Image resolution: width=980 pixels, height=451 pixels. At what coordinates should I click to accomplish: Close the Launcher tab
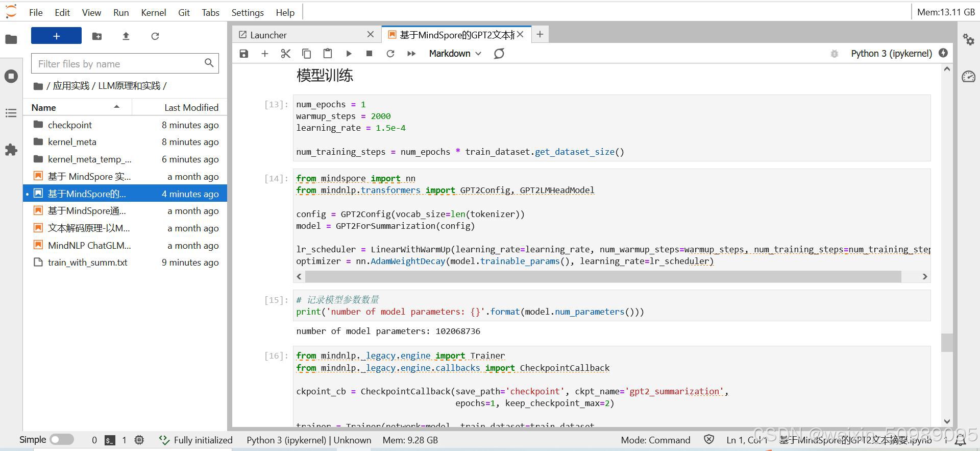(x=371, y=34)
